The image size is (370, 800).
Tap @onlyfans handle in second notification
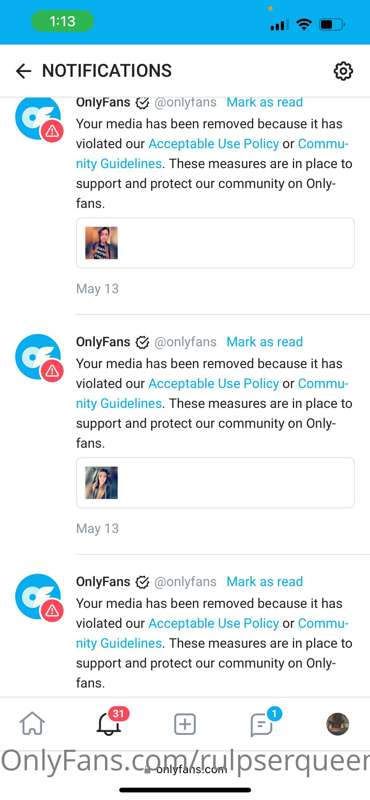tap(185, 342)
